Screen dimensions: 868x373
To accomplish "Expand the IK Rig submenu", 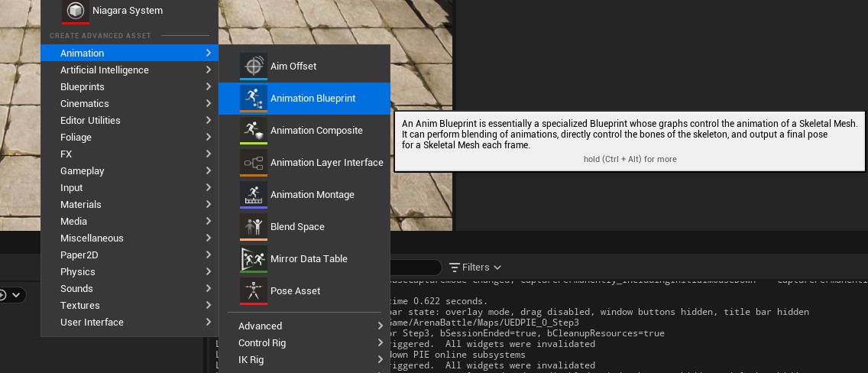I will click(304, 360).
